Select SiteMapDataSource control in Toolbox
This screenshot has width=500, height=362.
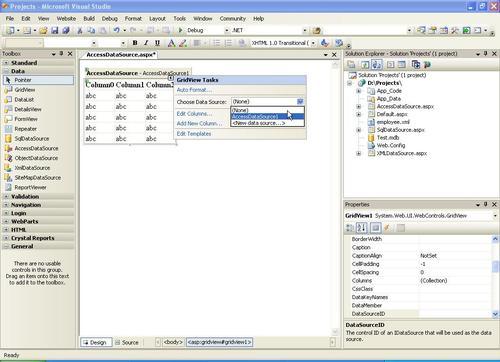[x=38, y=178]
